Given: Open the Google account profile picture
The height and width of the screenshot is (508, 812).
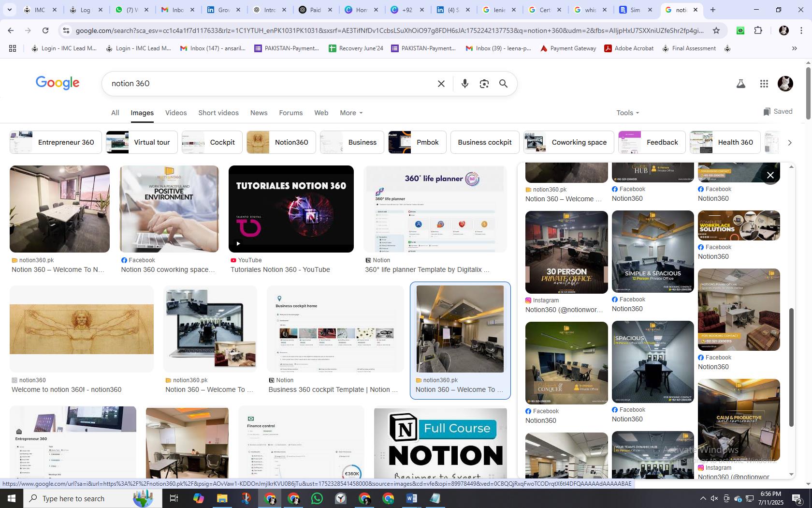Looking at the screenshot, I should pos(785,84).
